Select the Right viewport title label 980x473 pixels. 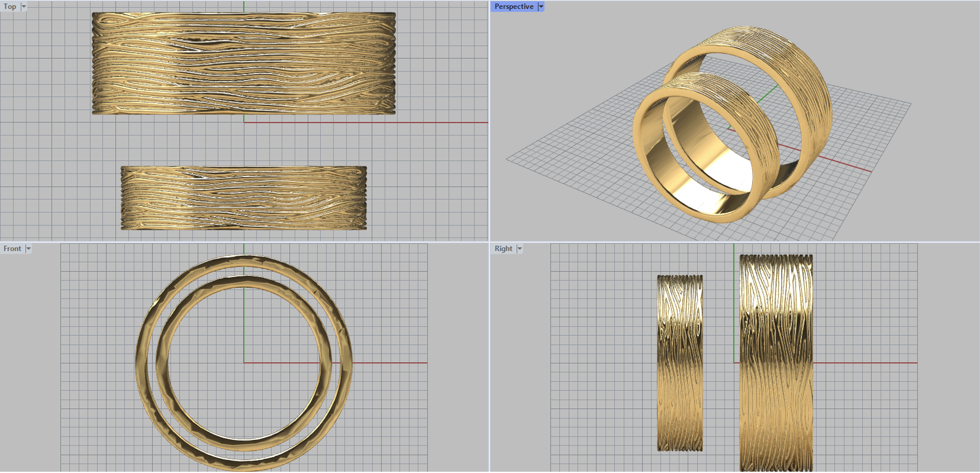[x=503, y=249]
